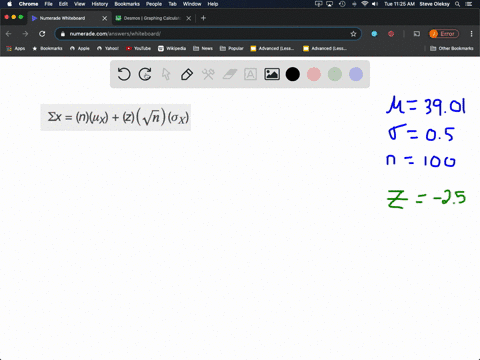The height and width of the screenshot is (360, 480).
Task: Open the Help menu
Action: tap(213, 4)
